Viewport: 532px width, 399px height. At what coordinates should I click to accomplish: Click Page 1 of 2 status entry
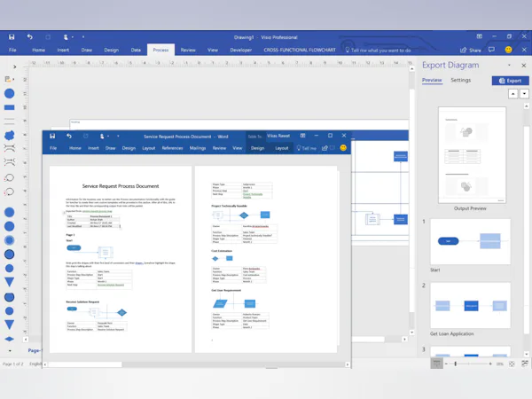[13, 364]
